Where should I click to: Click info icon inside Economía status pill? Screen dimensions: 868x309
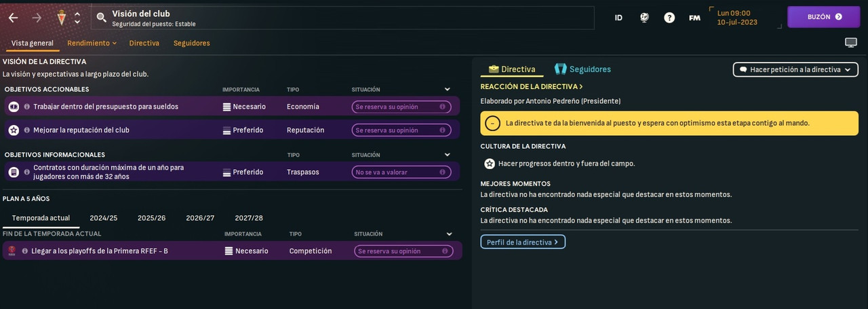[x=442, y=107]
